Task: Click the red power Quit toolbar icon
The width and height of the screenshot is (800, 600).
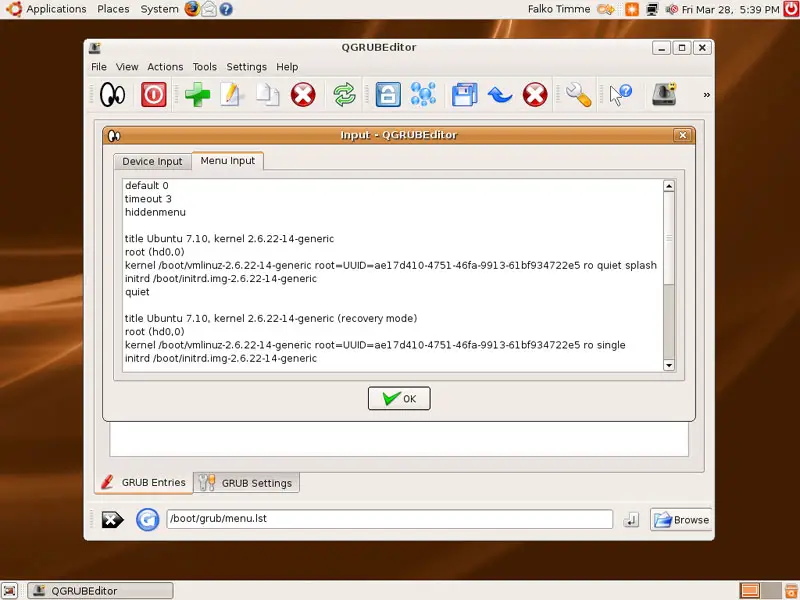Action: click(154, 95)
